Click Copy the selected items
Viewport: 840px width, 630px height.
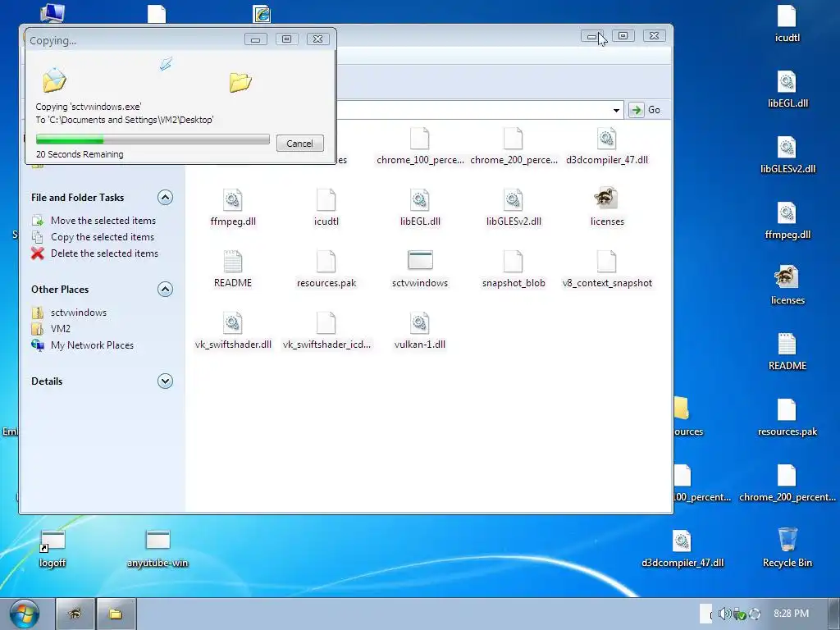[102, 237]
